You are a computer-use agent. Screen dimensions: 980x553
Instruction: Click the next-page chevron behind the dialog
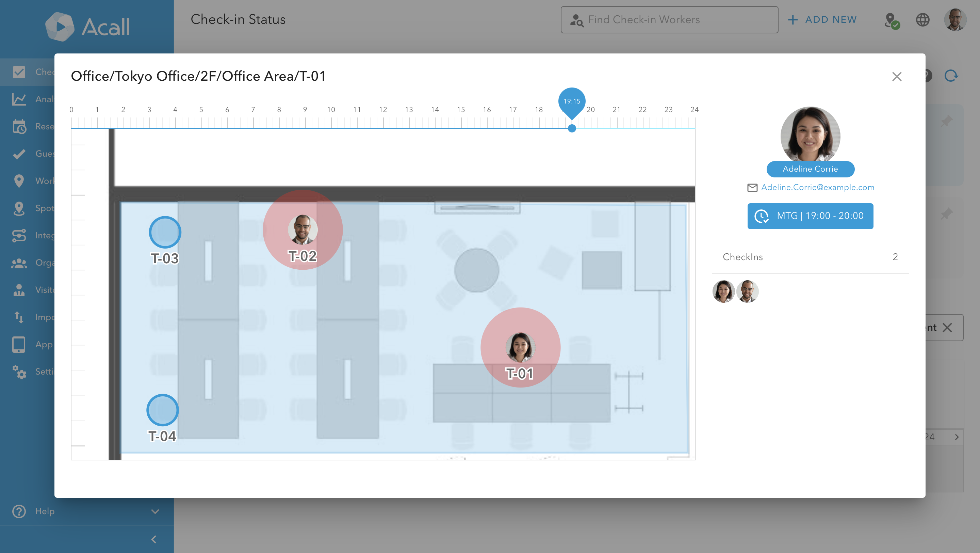[x=957, y=437]
